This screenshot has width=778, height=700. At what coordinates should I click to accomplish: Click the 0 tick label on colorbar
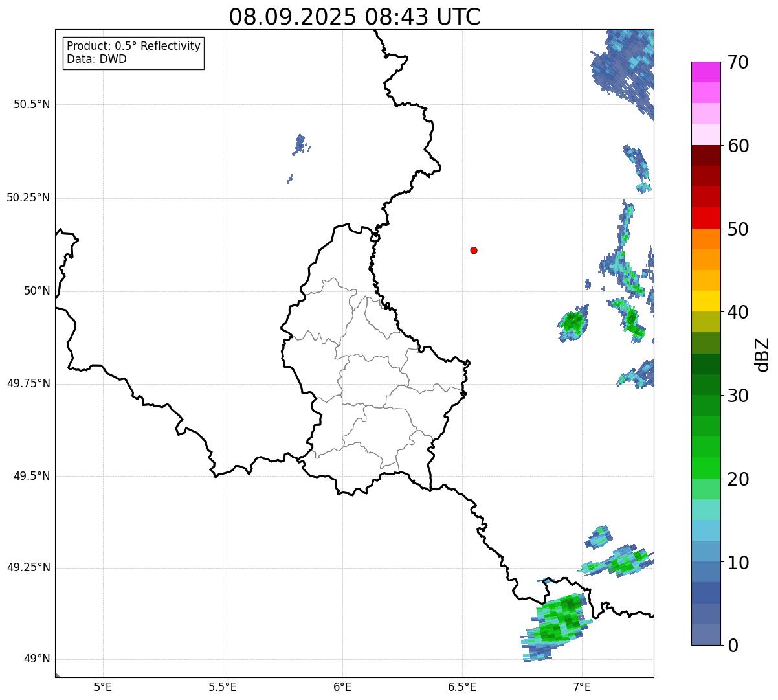click(733, 646)
